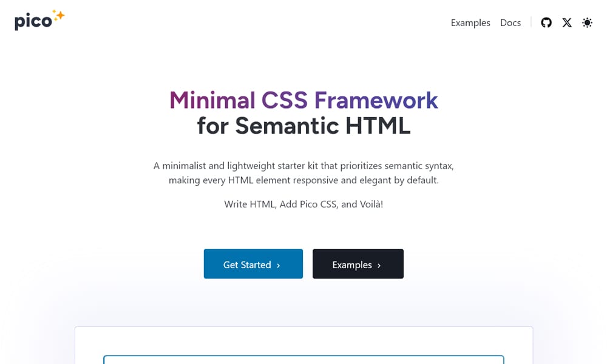Open the GitHub repository icon
This screenshot has height=364, width=607.
(x=546, y=22)
